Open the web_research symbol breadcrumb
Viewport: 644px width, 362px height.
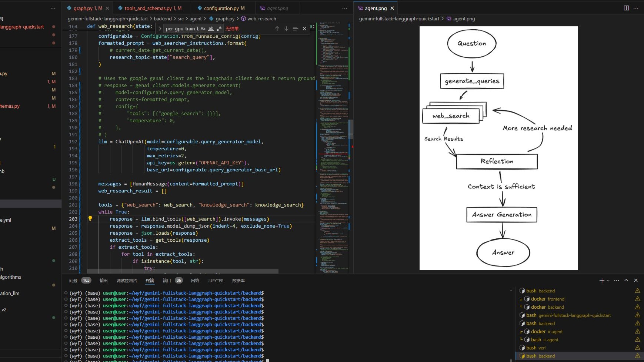coord(258,19)
